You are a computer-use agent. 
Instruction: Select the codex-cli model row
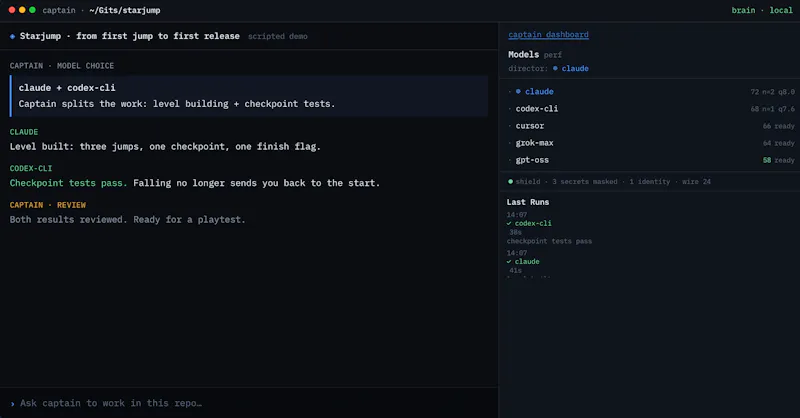click(x=651, y=109)
